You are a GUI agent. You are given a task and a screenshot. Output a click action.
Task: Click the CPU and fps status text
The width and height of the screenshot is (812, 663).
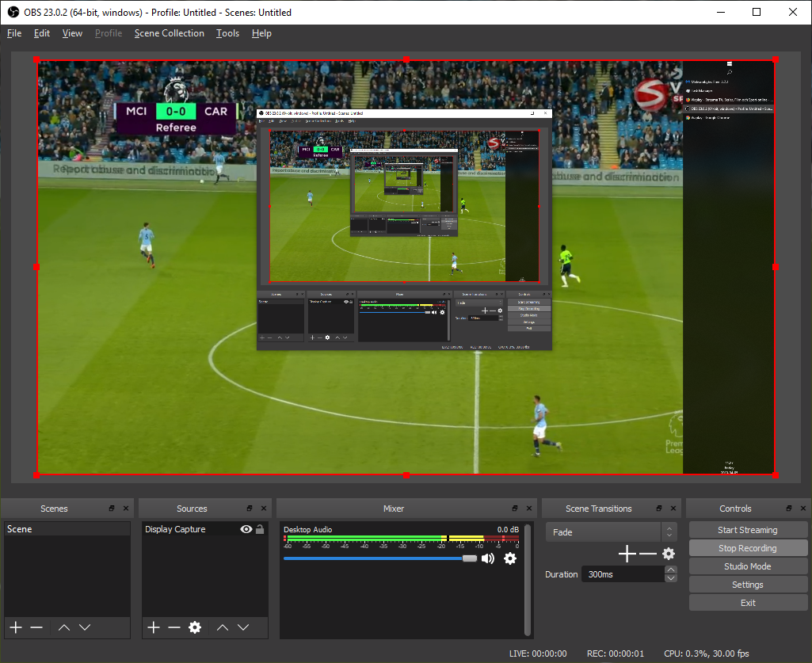(707, 653)
